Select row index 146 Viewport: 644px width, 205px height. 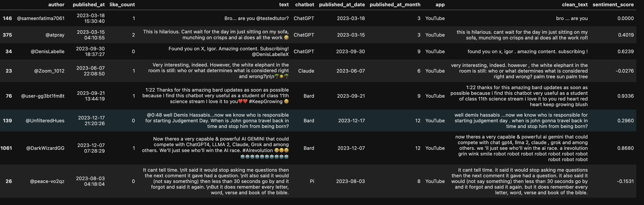click(7, 18)
